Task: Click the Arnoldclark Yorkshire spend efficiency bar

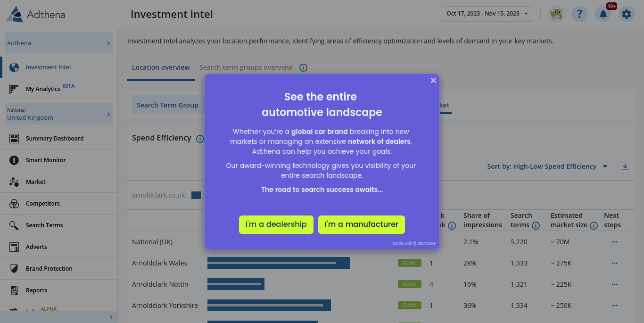Action: click(269, 306)
